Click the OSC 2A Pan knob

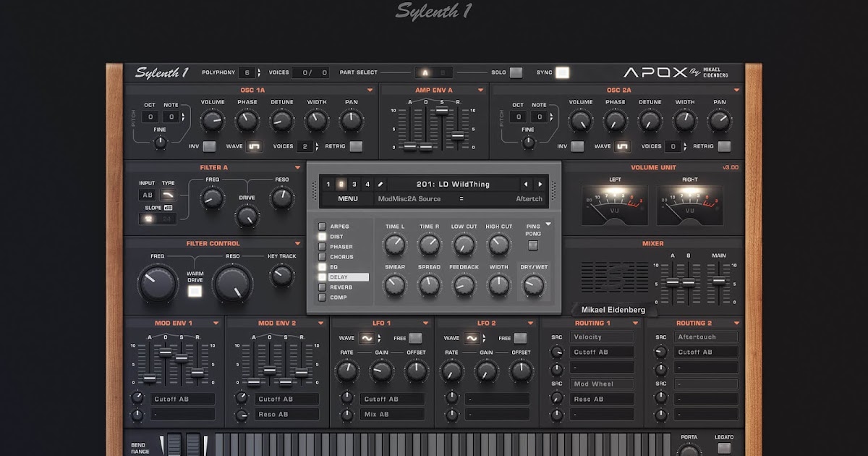pyautogui.click(x=719, y=121)
